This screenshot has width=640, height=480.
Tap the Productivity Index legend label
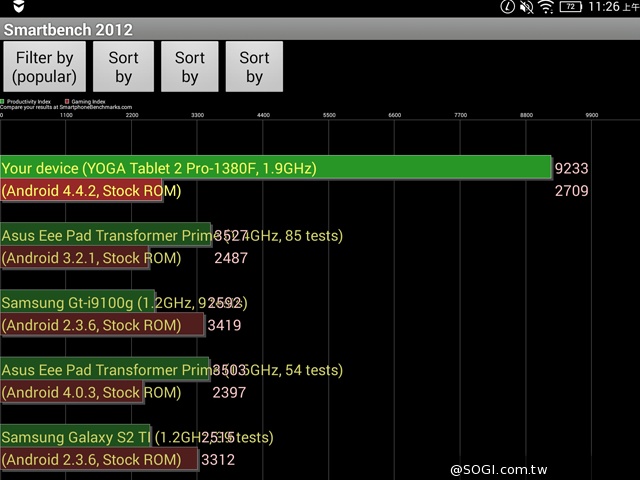pos(29,102)
